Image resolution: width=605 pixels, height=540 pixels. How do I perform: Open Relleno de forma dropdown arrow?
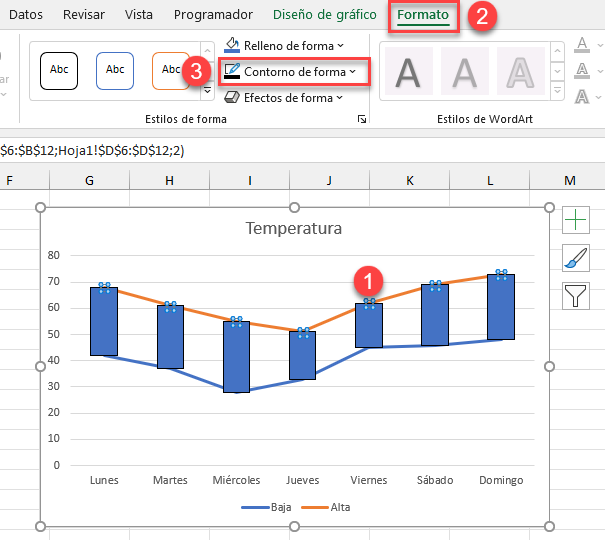coord(340,46)
